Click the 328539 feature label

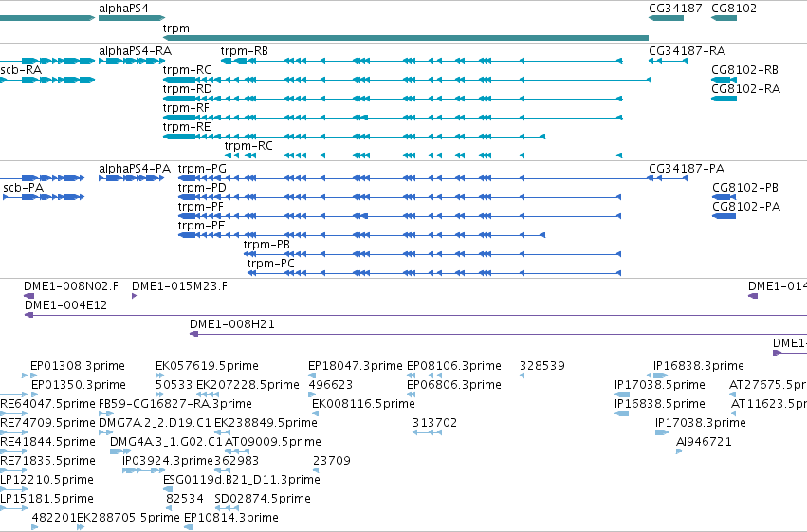(542, 366)
